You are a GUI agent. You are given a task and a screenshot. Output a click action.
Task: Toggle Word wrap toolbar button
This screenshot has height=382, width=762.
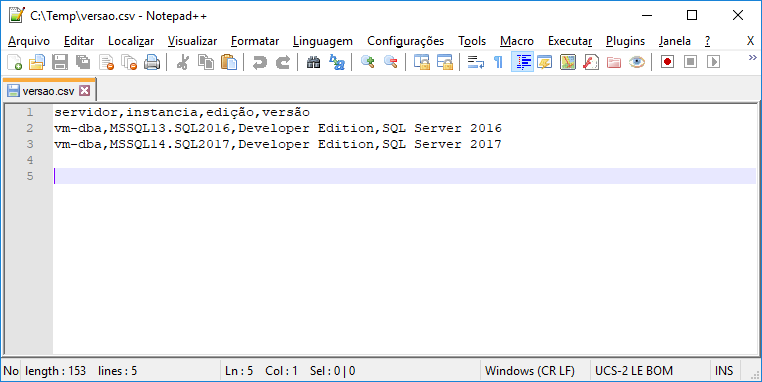476,62
